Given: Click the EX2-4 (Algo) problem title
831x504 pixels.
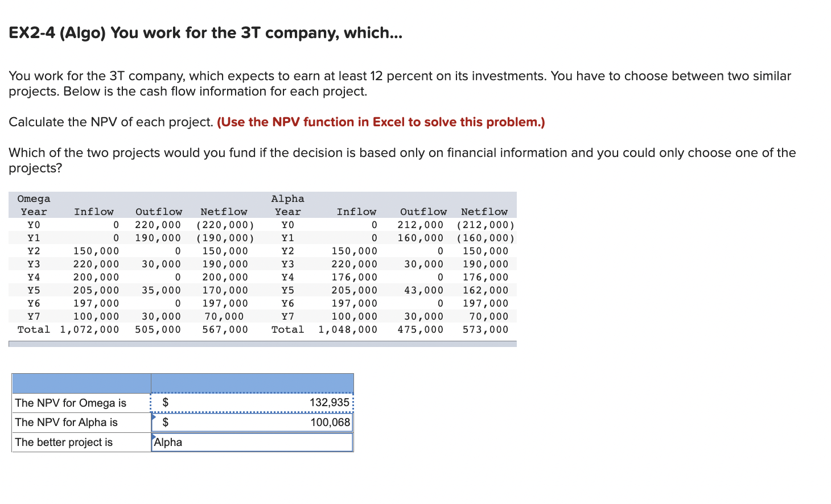Looking at the screenshot, I should point(205,33).
